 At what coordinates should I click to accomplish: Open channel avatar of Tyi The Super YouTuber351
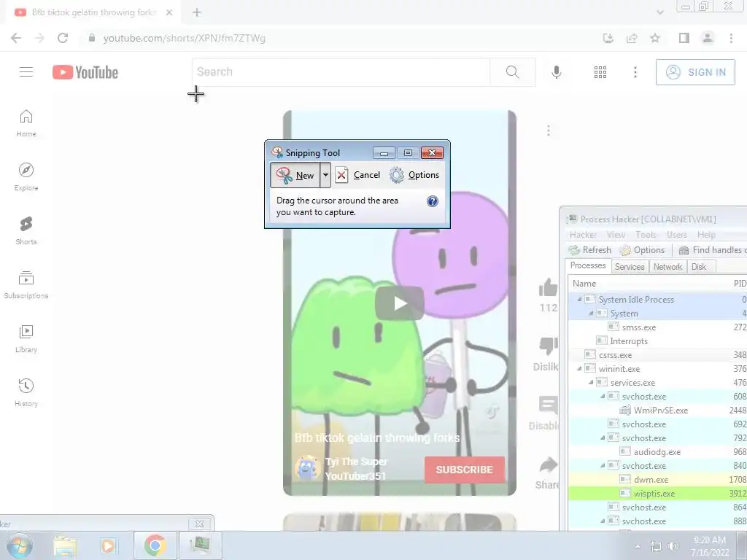click(307, 467)
